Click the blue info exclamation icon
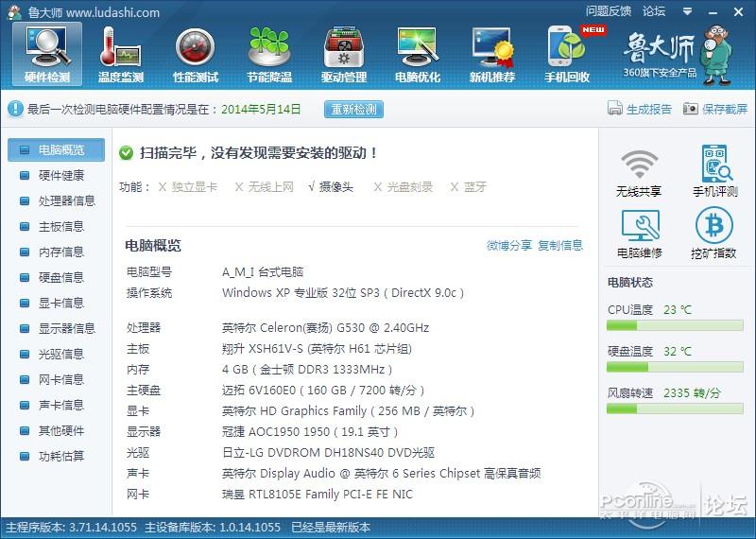 pyautogui.click(x=15, y=109)
